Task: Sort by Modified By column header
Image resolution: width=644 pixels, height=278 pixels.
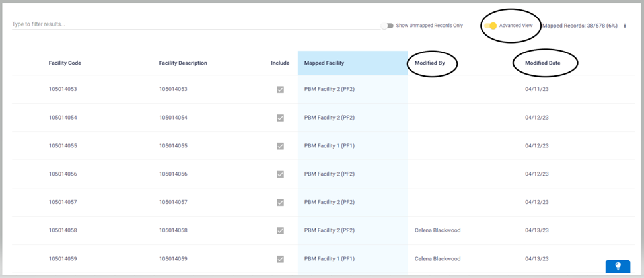Action: [x=430, y=63]
